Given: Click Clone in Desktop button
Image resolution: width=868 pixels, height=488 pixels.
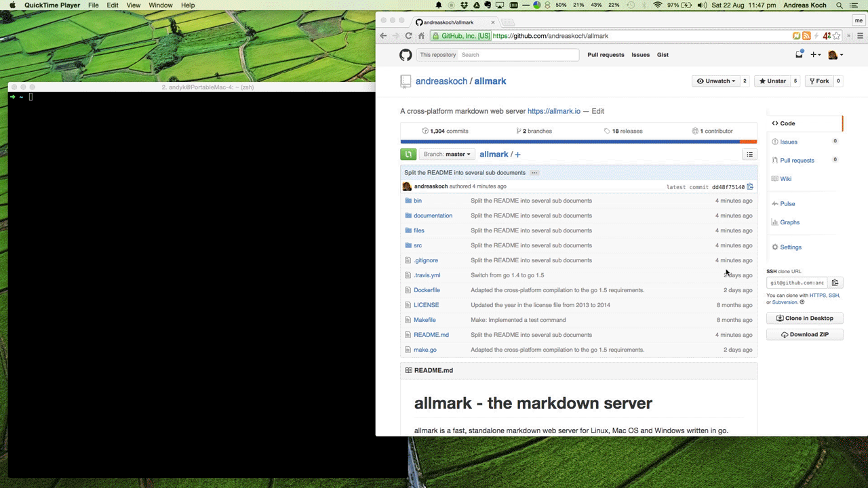Looking at the screenshot, I should point(805,318).
